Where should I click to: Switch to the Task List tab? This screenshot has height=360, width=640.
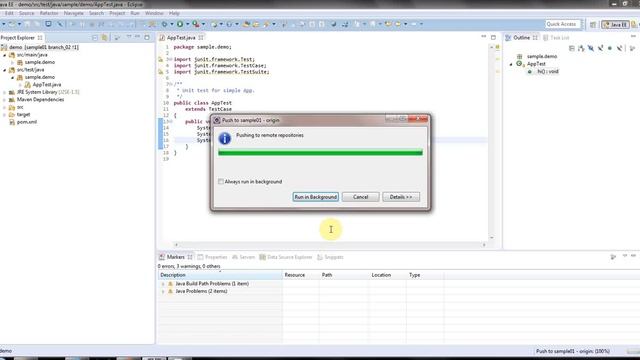point(556,38)
